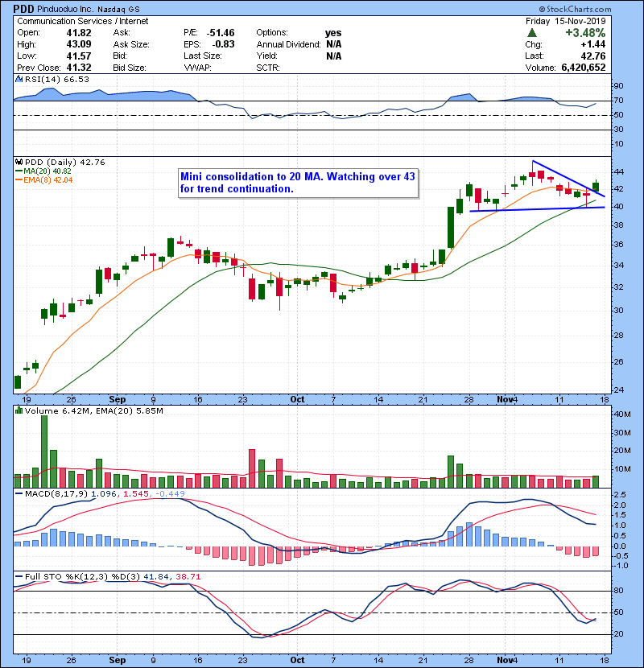
Task: Click the Pinduoduo Inc. company name
Action: 65,9
